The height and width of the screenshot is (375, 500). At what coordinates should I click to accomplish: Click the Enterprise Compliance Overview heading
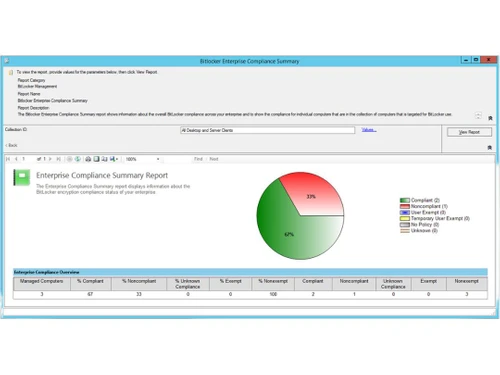pos(47,272)
